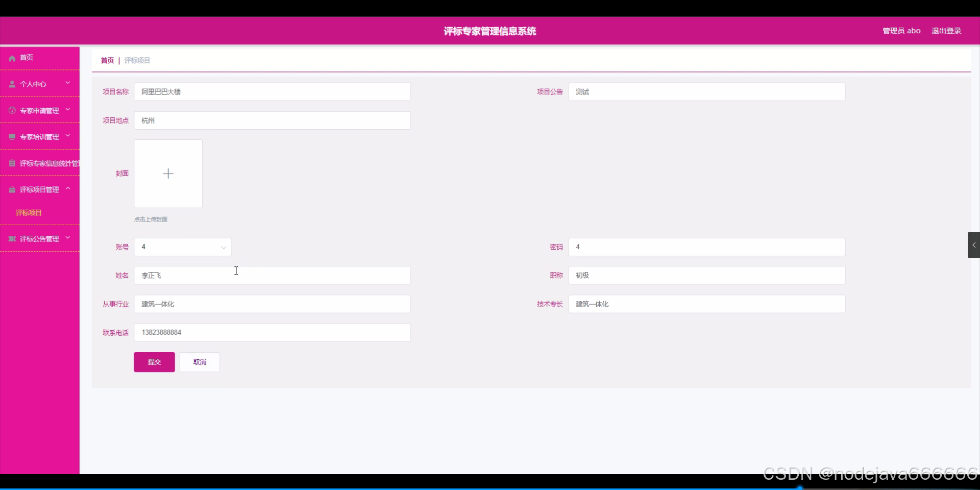Click the 点击上传封面 hint text
Image resolution: width=980 pixels, height=490 pixels.
click(x=151, y=219)
